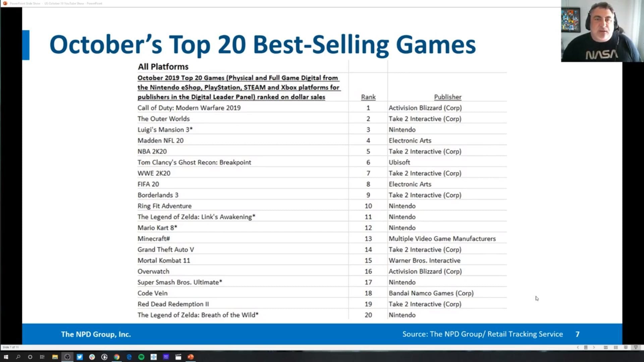Open the see-all-slides icon in status bar
Viewport: 644px width, 362px height.
point(586,347)
